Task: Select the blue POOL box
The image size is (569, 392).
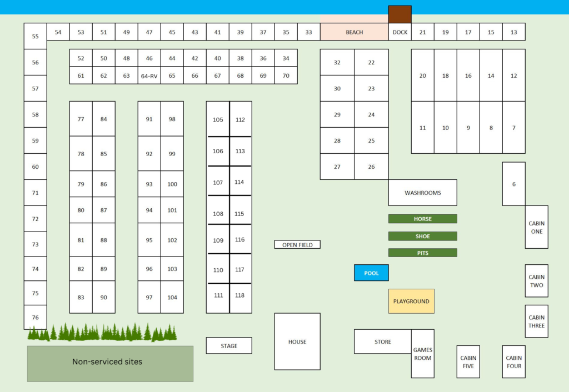Action: (x=371, y=273)
